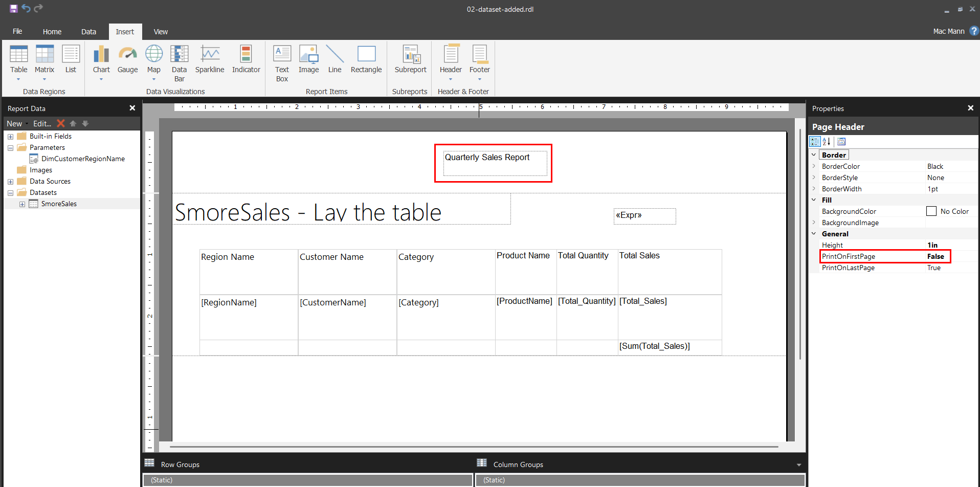Insert an Image report item

(x=308, y=59)
